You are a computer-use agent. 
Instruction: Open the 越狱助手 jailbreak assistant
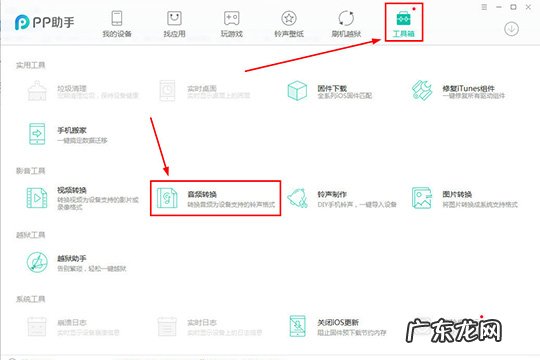[76, 263]
